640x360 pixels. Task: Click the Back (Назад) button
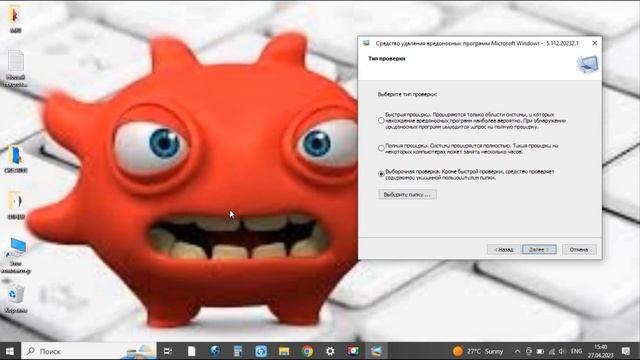point(504,249)
